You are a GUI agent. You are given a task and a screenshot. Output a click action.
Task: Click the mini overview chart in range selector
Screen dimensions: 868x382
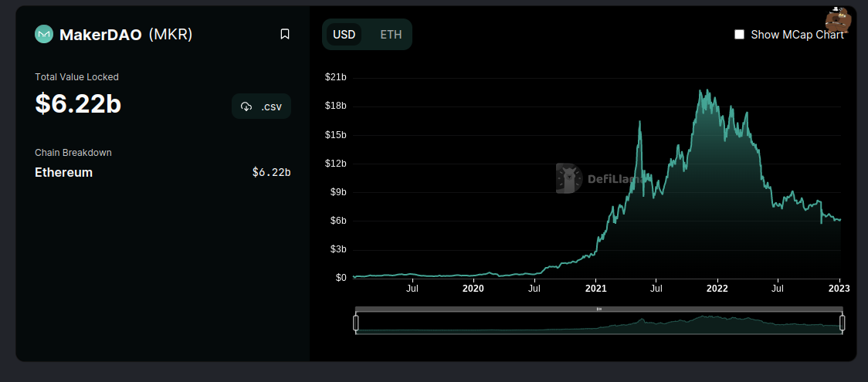[x=599, y=323]
